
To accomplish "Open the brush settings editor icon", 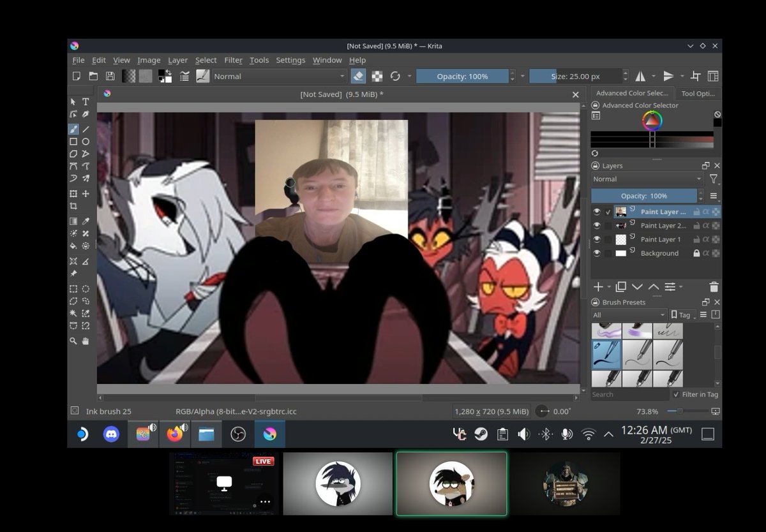I will pos(184,76).
